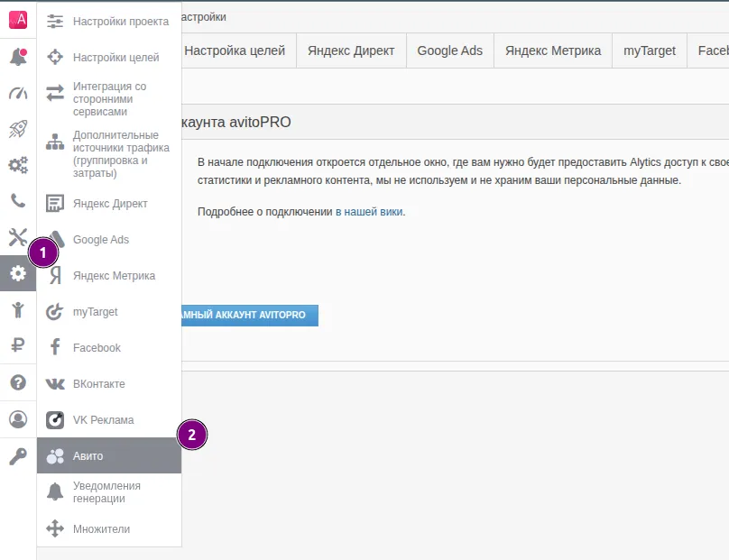Open ВКонтакте menu entry

[109, 384]
